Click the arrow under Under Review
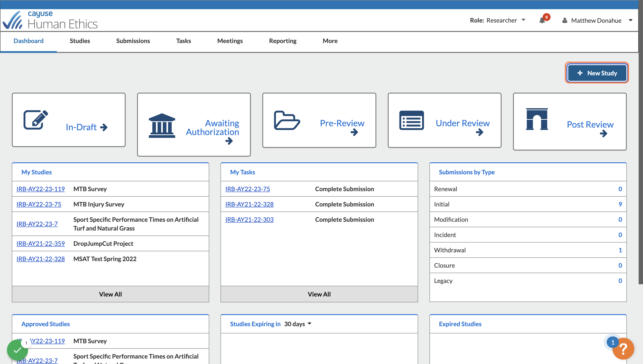The image size is (643, 364). tap(480, 132)
